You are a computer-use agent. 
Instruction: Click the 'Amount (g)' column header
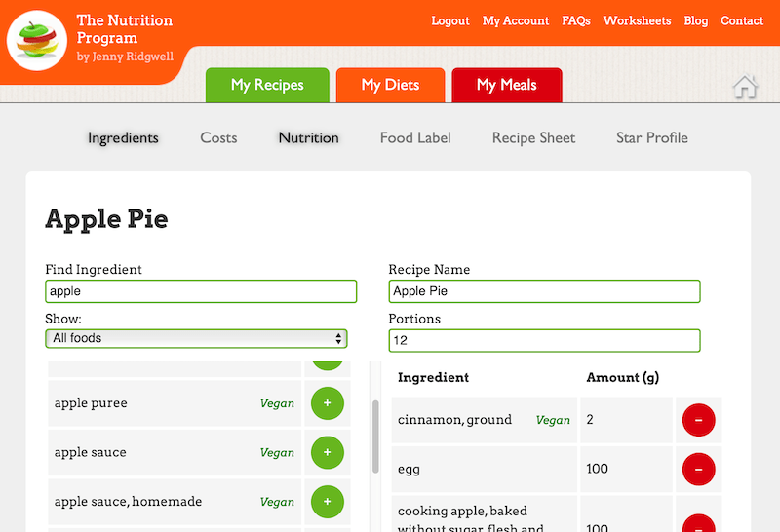pyautogui.click(x=622, y=378)
